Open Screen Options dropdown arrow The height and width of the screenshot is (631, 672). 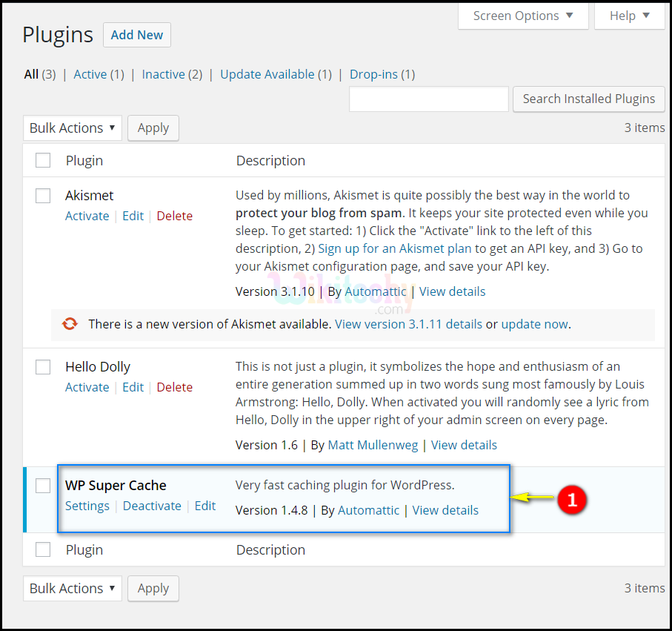[x=570, y=15]
